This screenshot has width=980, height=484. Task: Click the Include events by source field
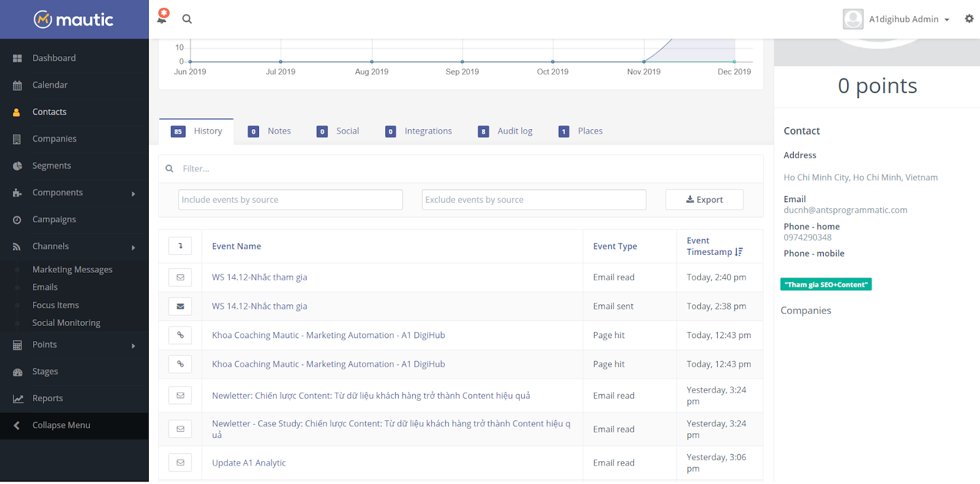point(290,200)
